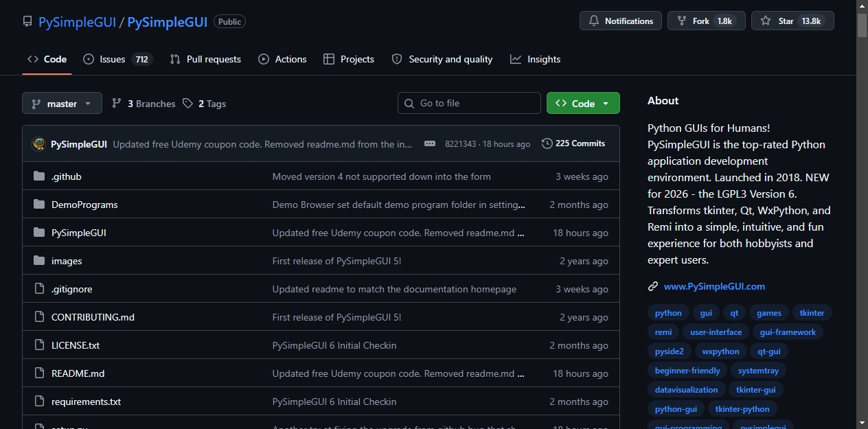
Task: Select the systemtray topic tag
Action: [x=759, y=371]
